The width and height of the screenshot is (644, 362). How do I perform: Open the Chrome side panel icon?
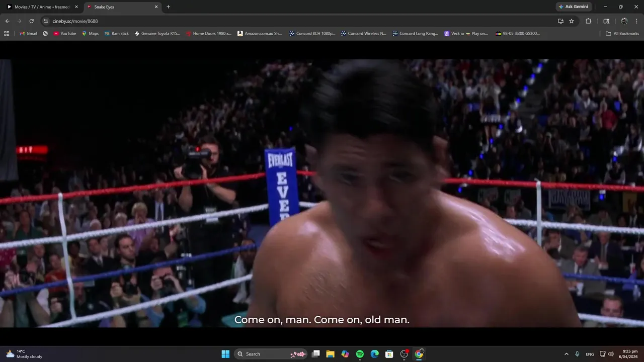[606, 21]
